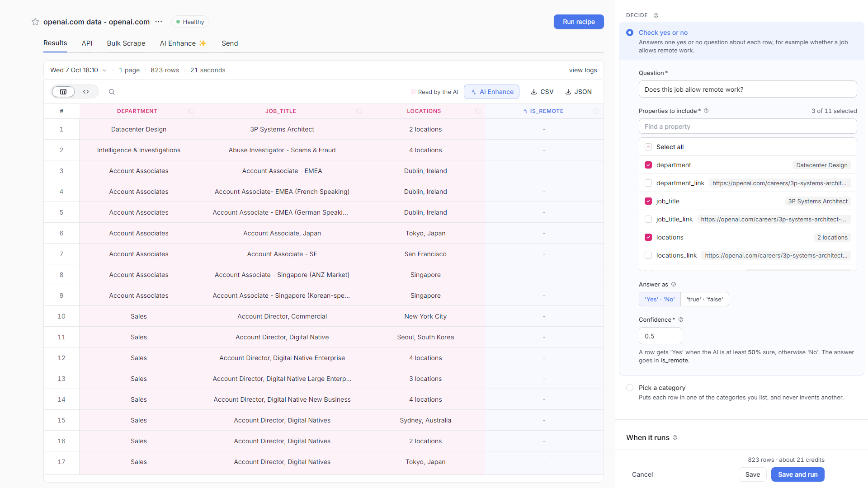Star the openai.com data recipe
This screenshot has height=488, width=868.
35,22
